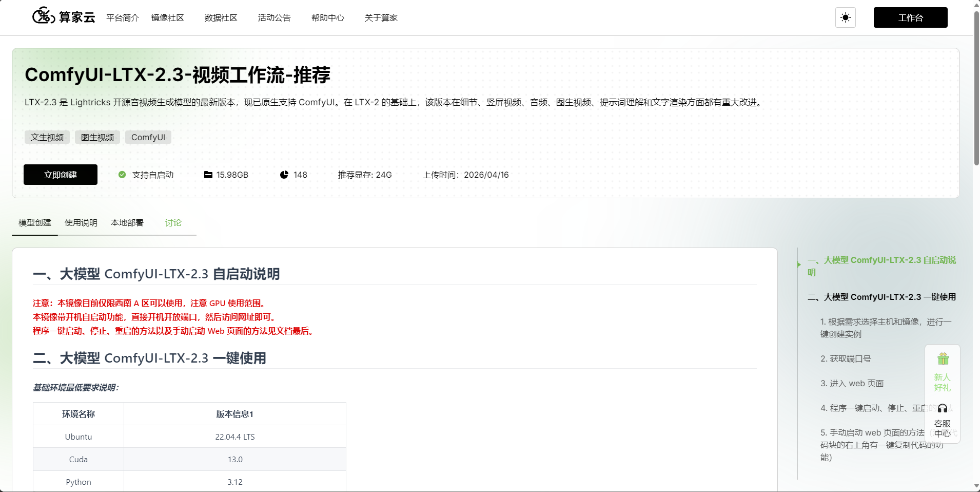Click the 推荐显存: 24G text
980x492 pixels.
point(365,175)
